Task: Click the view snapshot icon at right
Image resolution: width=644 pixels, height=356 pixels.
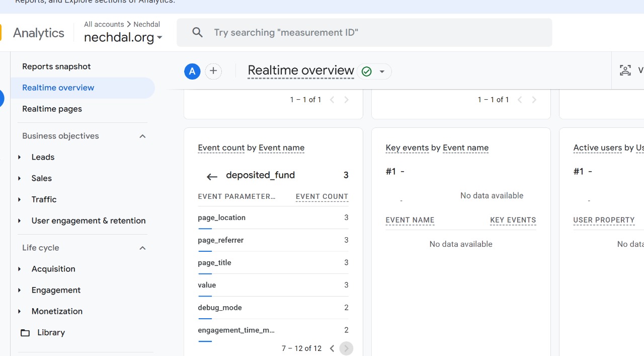Action: [x=625, y=70]
